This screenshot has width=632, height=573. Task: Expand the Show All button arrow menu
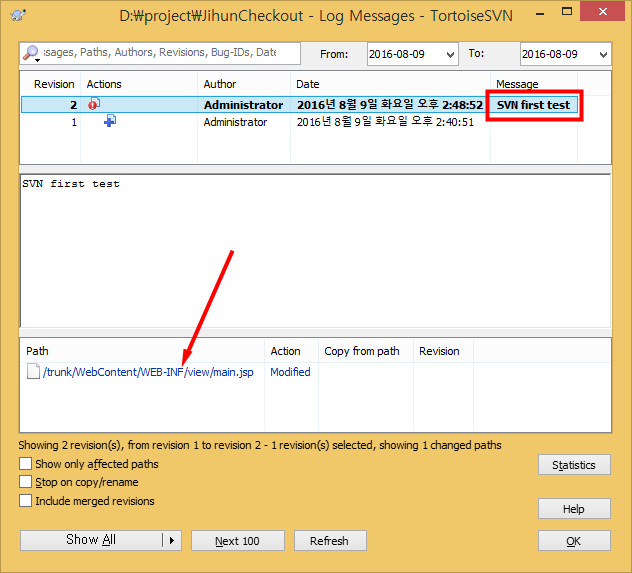[172, 540]
